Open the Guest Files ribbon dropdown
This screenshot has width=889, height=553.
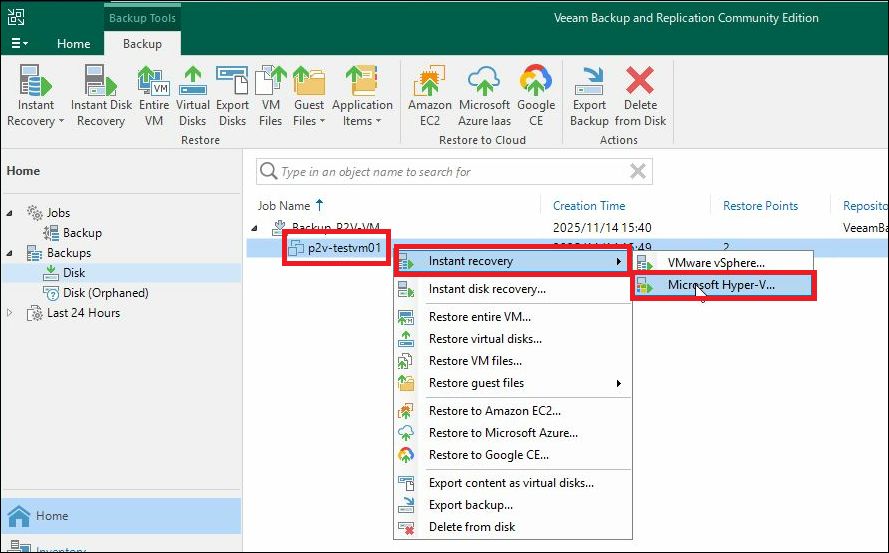[x=308, y=121]
